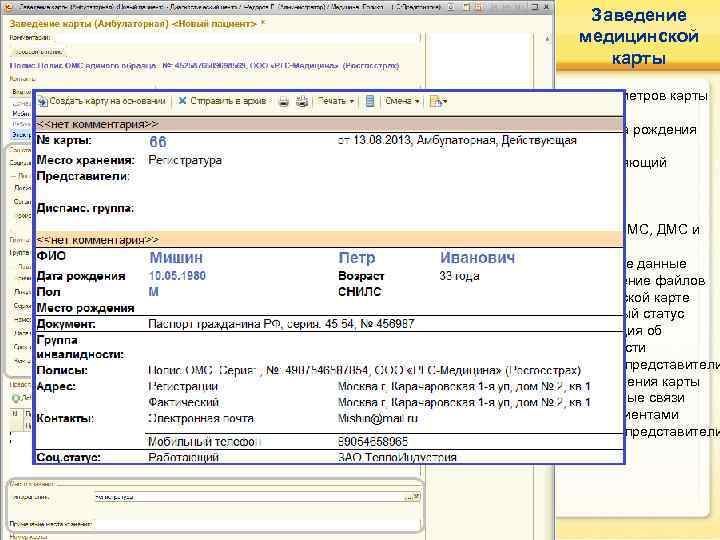
Task: Click the small grey button under comment field
Action: tap(38, 52)
